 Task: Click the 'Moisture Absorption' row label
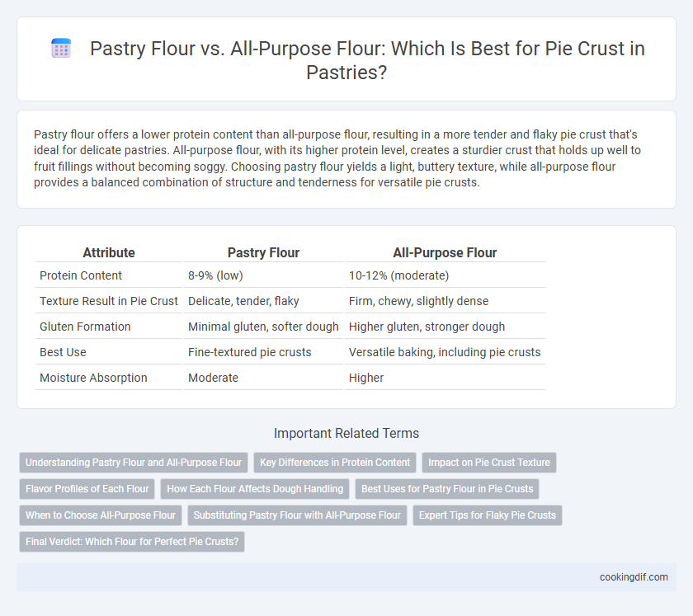click(x=93, y=378)
